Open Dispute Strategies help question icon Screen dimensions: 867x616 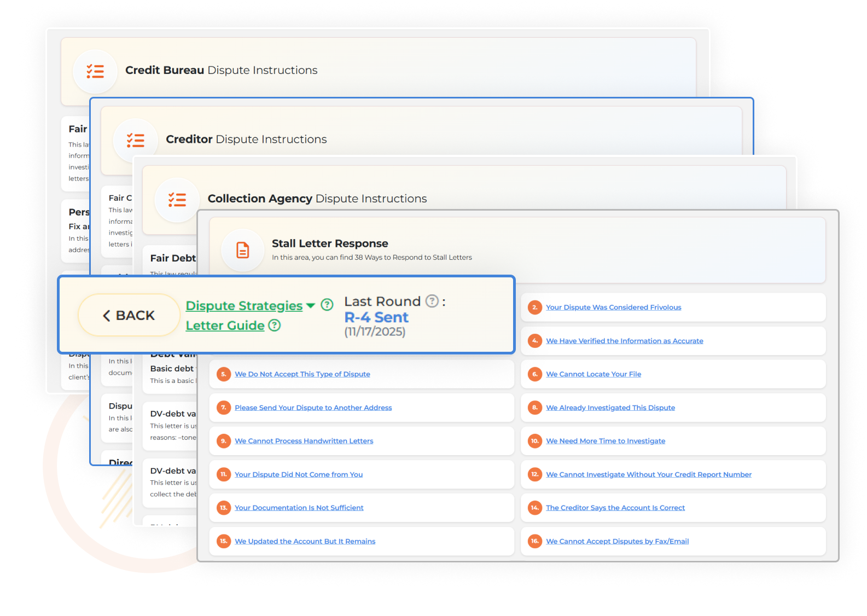(327, 305)
